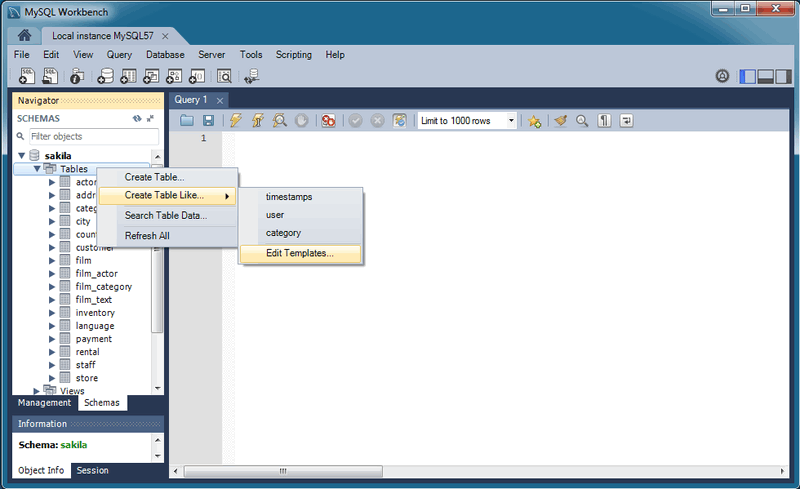The width and height of the screenshot is (800, 489).
Task: Switch to Management tab
Action: pyautogui.click(x=45, y=403)
